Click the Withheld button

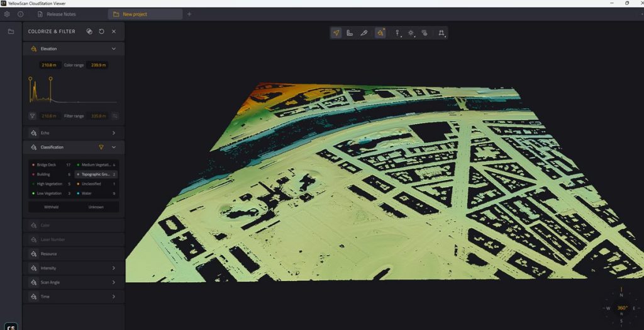52,207
